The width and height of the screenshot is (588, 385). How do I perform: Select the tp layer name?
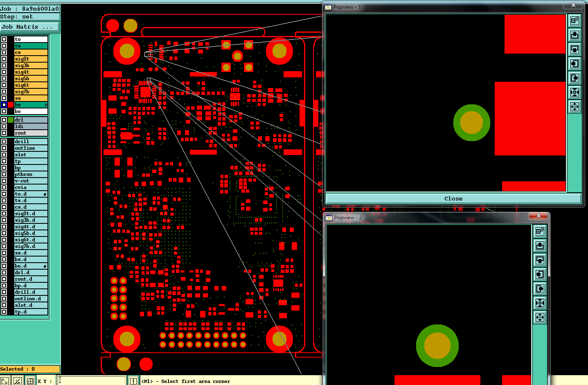[x=31, y=161]
